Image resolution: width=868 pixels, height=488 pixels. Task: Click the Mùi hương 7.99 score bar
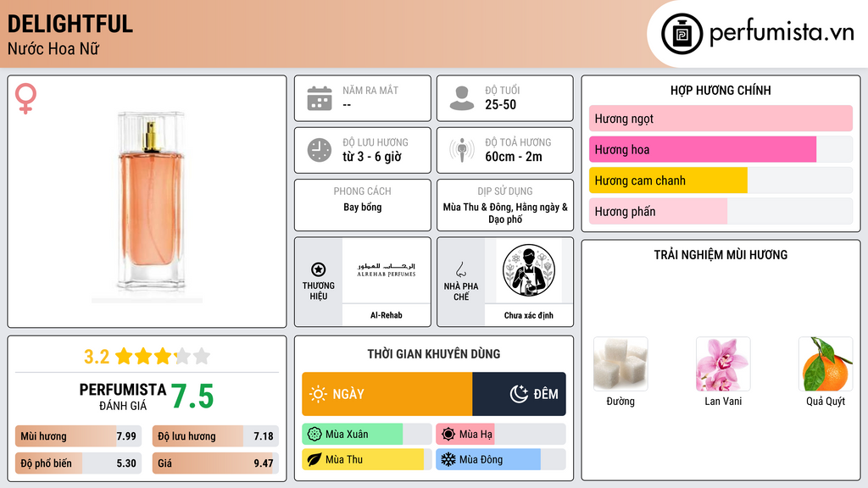[79, 436]
